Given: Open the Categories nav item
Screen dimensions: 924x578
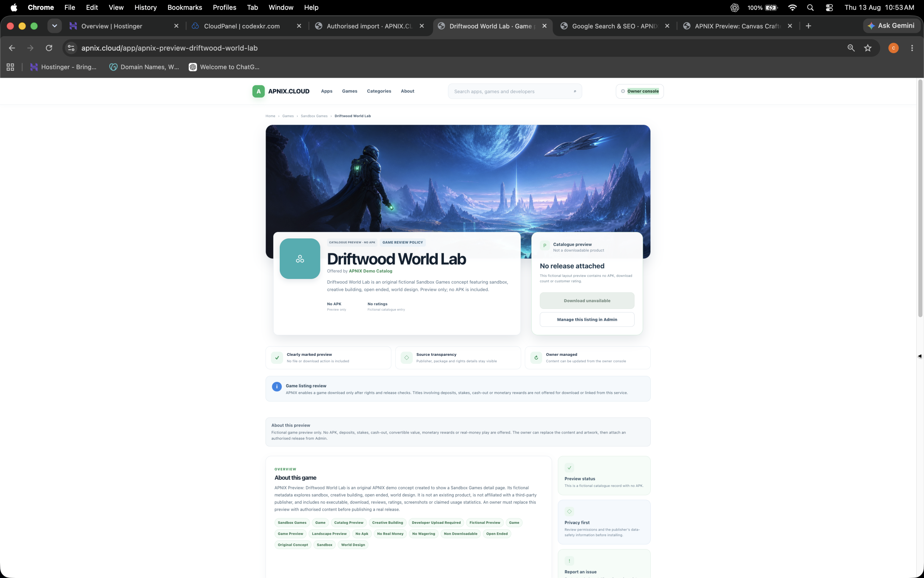Looking at the screenshot, I should pyautogui.click(x=379, y=91).
